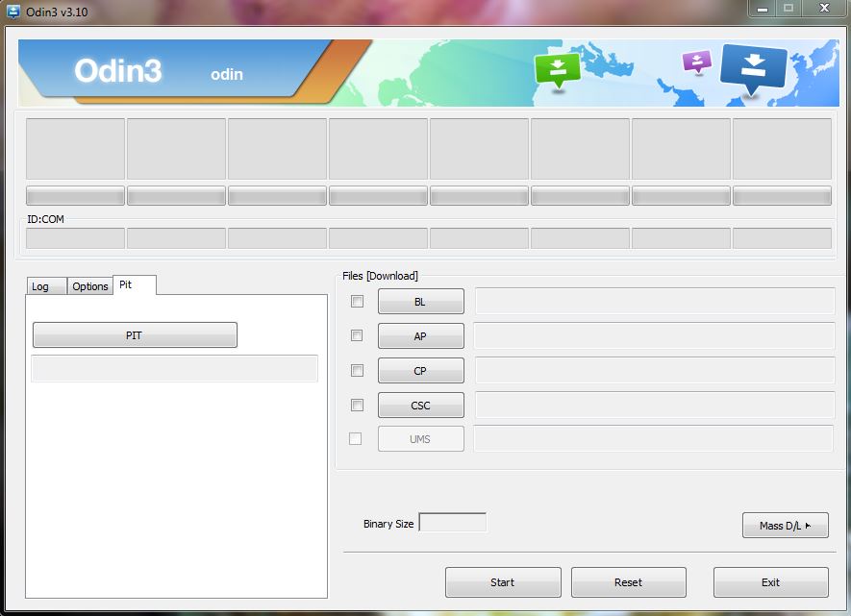Click the BL file path field
Image resolution: width=851 pixels, height=616 pixels.
click(x=655, y=301)
